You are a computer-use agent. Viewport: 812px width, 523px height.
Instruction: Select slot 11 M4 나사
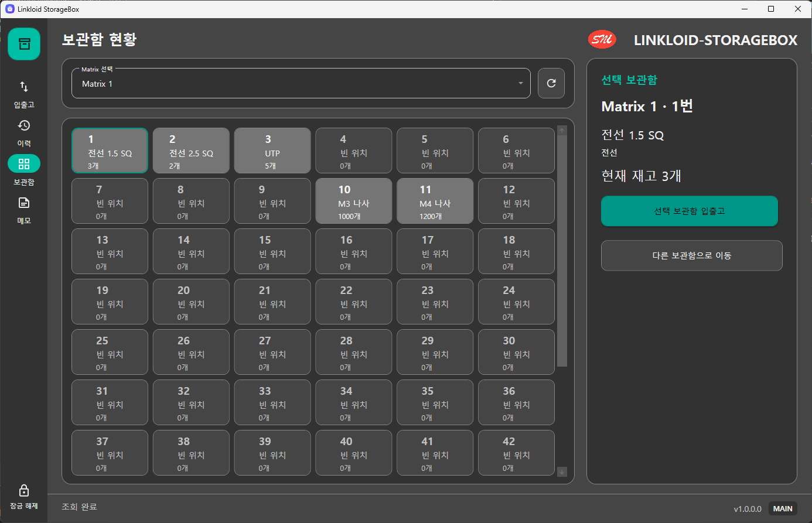click(x=435, y=201)
